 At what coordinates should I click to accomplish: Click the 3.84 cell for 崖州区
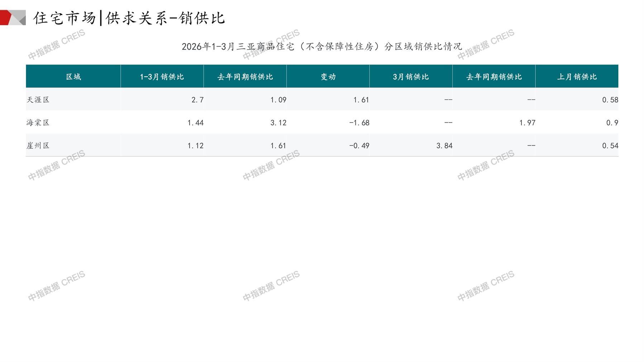click(444, 146)
